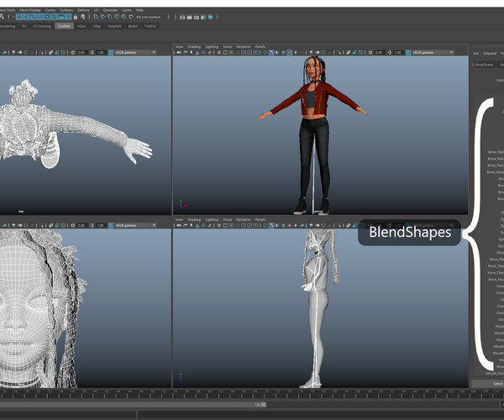This screenshot has width=504, height=420.
Task: Open the Mesh Display menu
Action: [30, 10]
